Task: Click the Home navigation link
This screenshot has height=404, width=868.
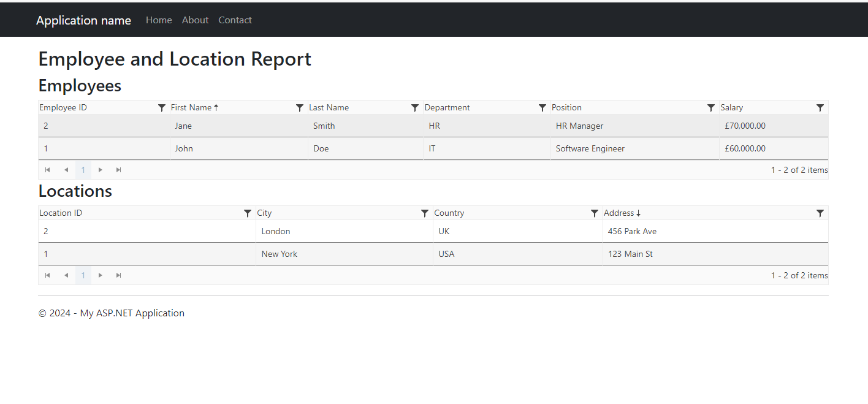Action: [159, 20]
